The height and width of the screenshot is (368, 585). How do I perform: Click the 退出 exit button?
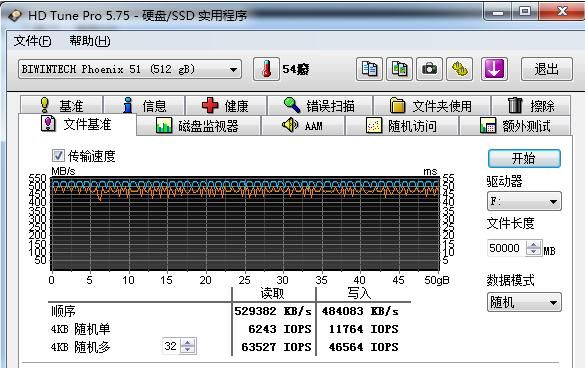tap(547, 69)
